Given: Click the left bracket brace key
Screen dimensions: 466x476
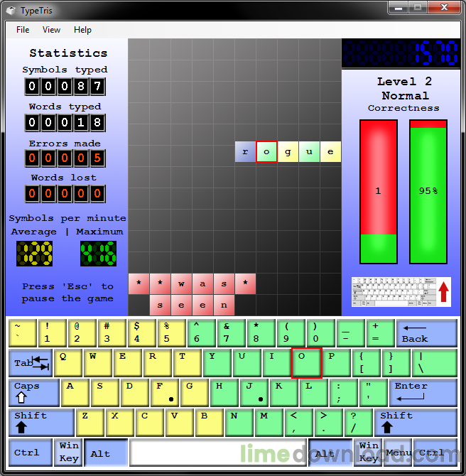Looking at the screenshot, I should coord(366,363).
